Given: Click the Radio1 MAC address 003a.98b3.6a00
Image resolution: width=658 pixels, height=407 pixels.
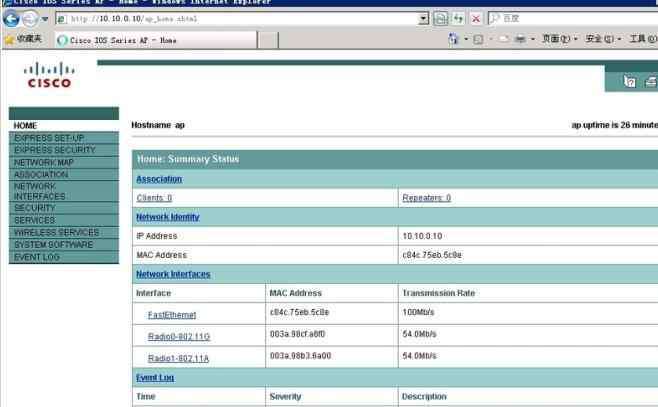Looking at the screenshot, I should [300, 356].
